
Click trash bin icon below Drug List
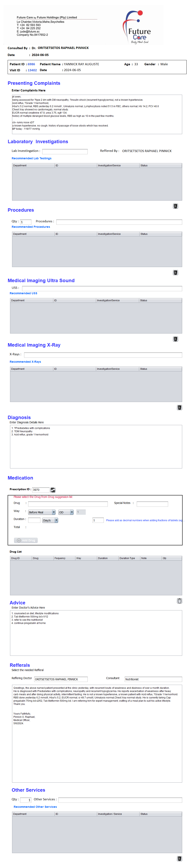(x=179, y=601)
